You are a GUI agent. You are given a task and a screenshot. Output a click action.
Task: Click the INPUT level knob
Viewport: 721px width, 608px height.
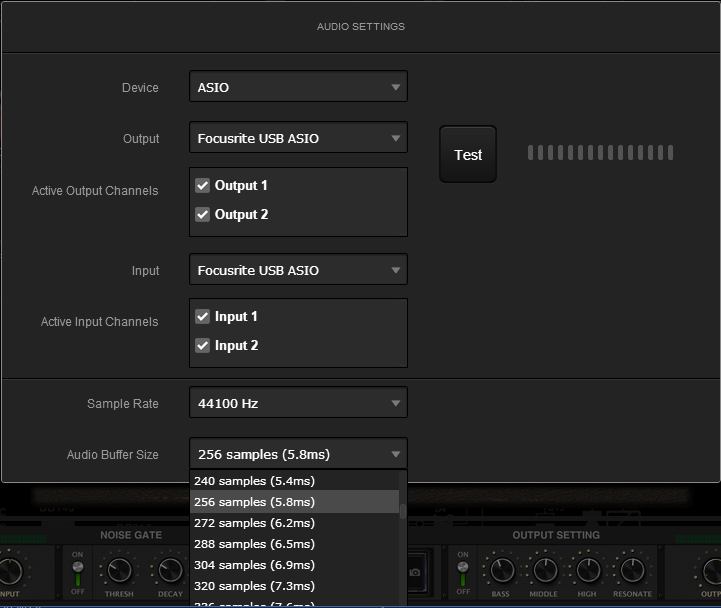[x=9, y=571]
